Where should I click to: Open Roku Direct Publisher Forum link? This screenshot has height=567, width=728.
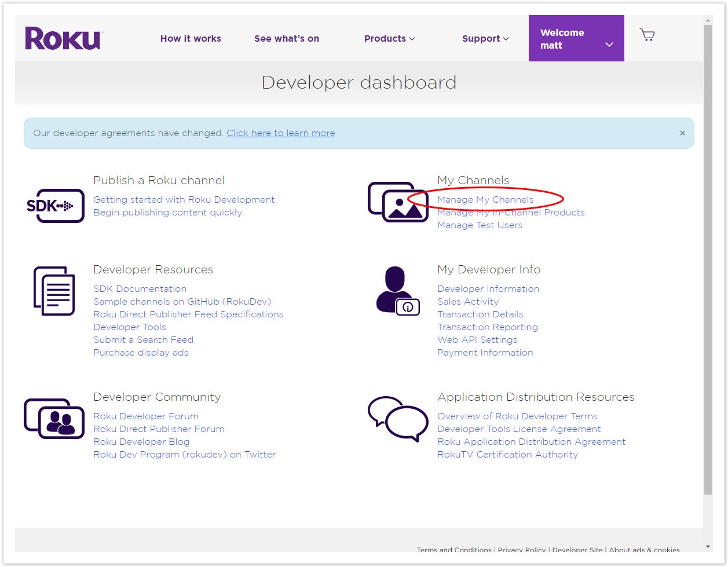click(159, 429)
